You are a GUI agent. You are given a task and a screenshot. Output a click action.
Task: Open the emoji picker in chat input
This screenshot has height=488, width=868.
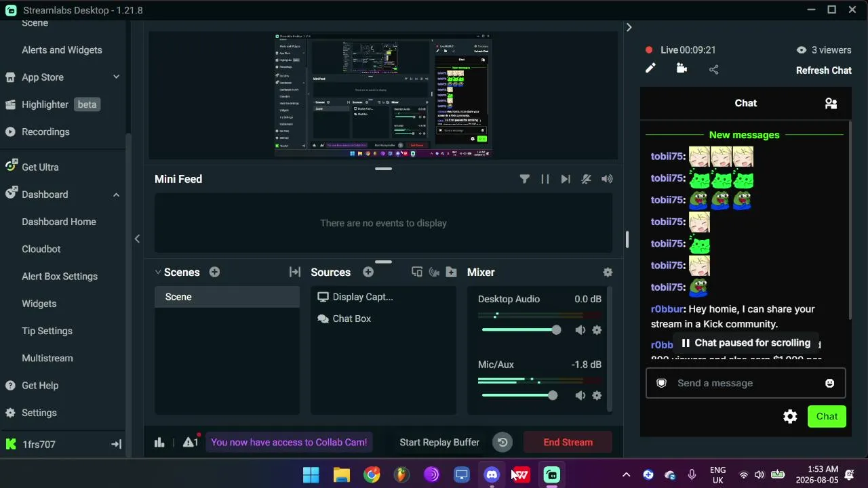pyautogui.click(x=829, y=383)
